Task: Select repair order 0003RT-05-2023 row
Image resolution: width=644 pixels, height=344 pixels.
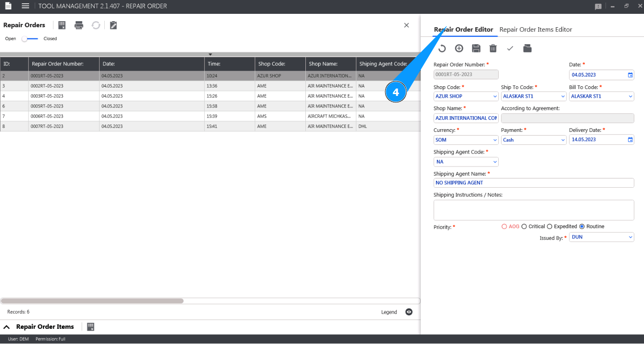Action: tap(210, 96)
